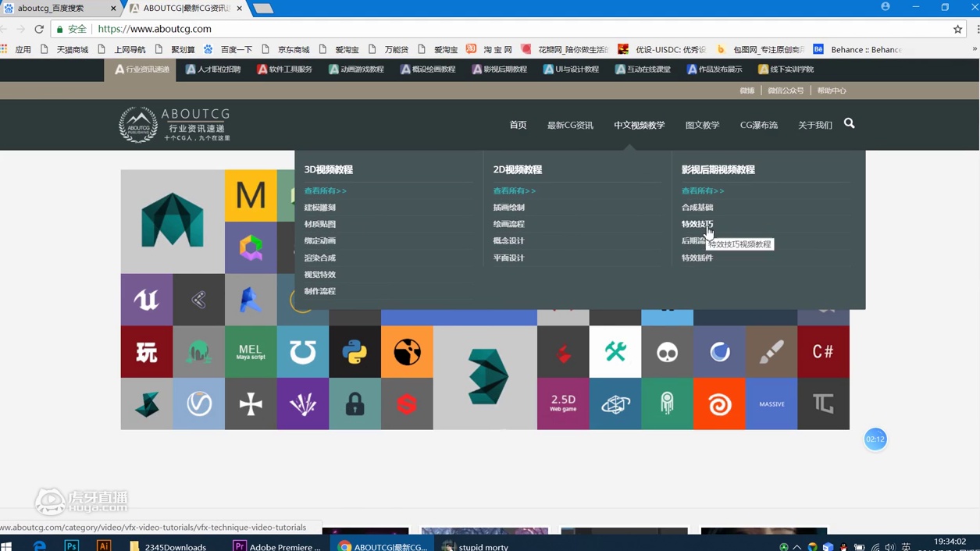Open 动画游戏教程 in top bar
The height and width of the screenshot is (551, 980).
click(x=356, y=69)
